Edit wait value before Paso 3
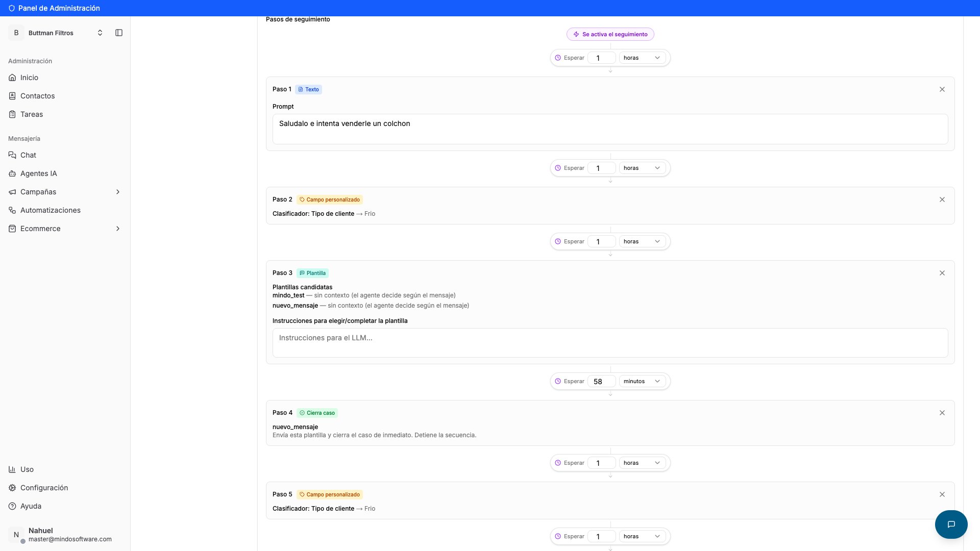The width and height of the screenshot is (980, 551). (601, 241)
